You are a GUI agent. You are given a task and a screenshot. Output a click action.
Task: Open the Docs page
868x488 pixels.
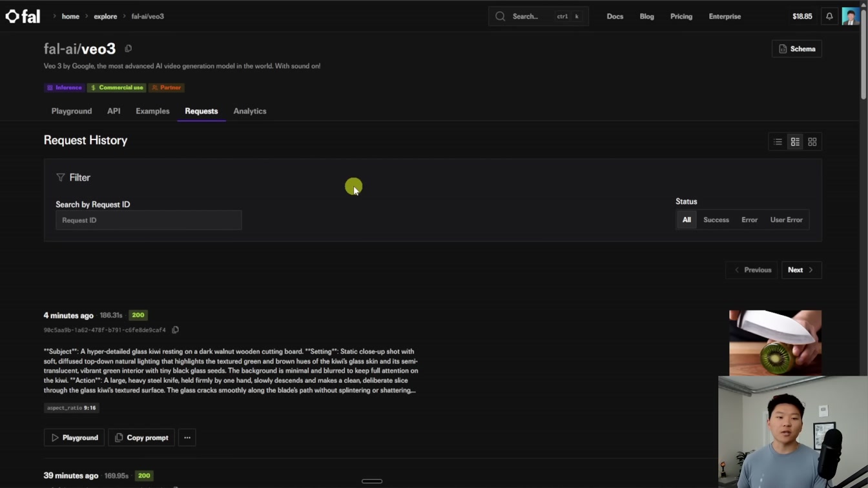click(615, 16)
